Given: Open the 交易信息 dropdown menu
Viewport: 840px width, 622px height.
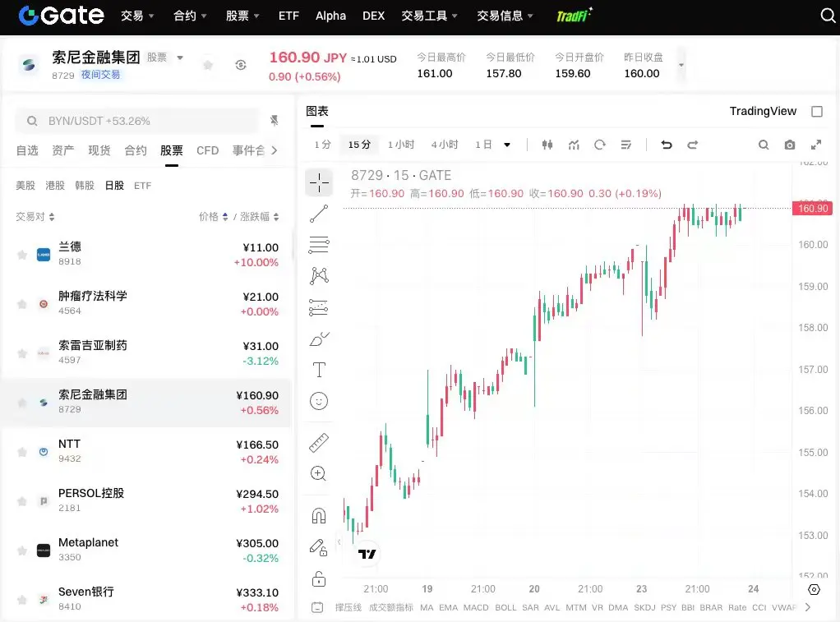Looking at the screenshot, I should 505,16.
